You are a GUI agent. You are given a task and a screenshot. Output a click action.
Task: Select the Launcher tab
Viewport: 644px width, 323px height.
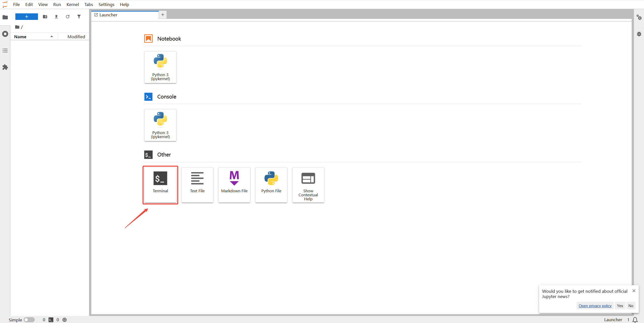click(125, 15)
